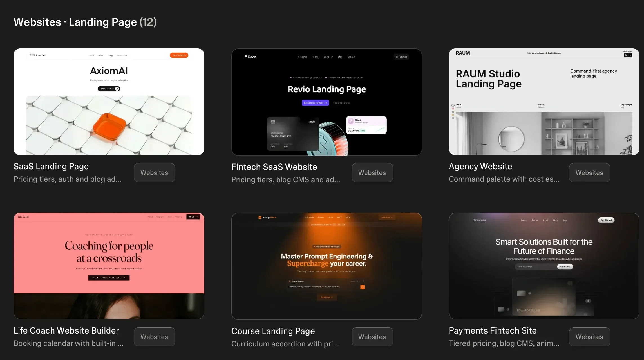The width and height of the screenshot is (644, 360).
Task: Click Websites tag beside Life Coach Website Builder
Action: click(154, 337)
